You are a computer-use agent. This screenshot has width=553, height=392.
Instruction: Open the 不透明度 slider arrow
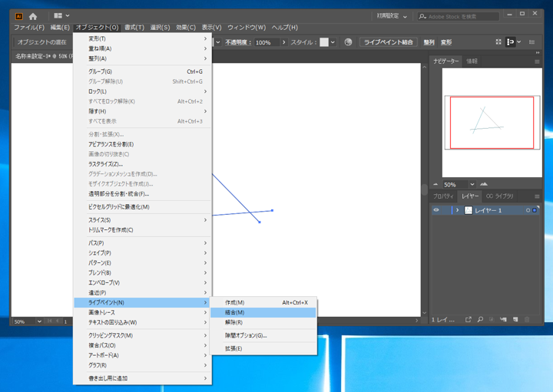284,42
